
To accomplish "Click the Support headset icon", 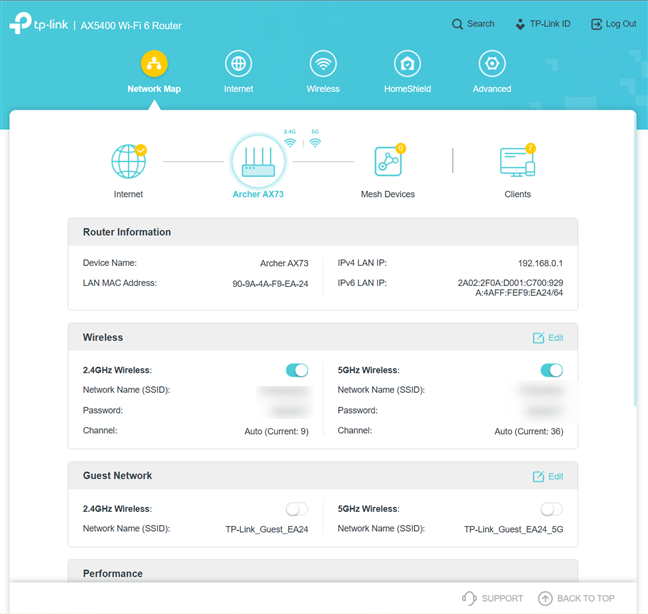I will pyautogui.click(x=469, y=598).
